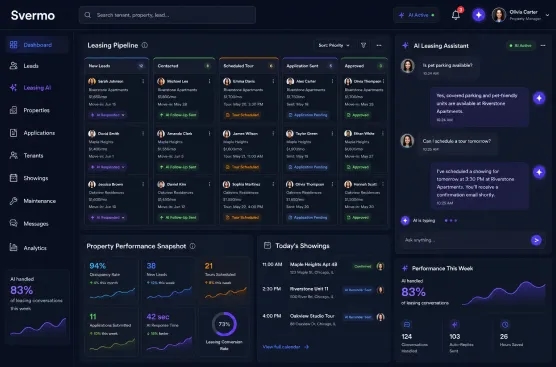Image resolution: width=556 pixels, height=367 pixels.
Task: Click the Svermo logo
Action: [x=33, y=15]
